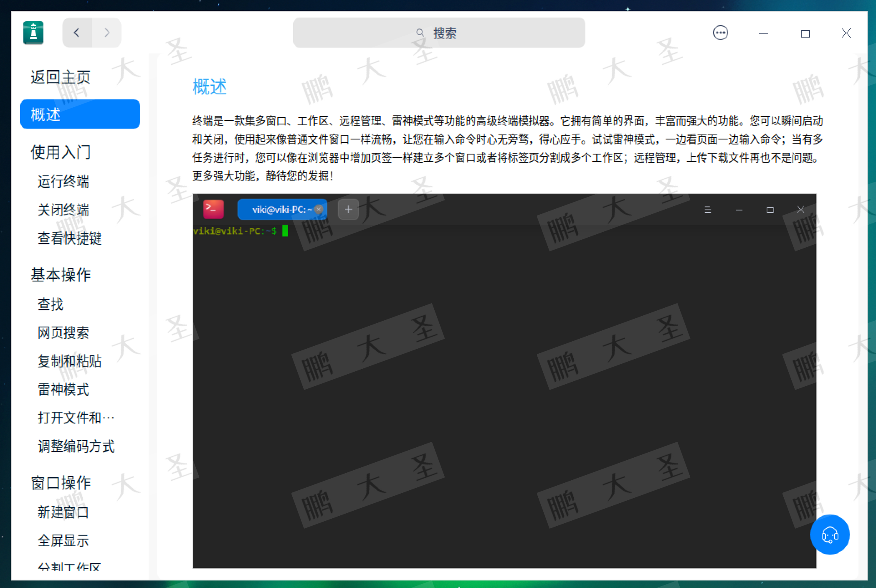Open the 基本操作 section heading
Screen dimensions: 876x588
(61, 275)
